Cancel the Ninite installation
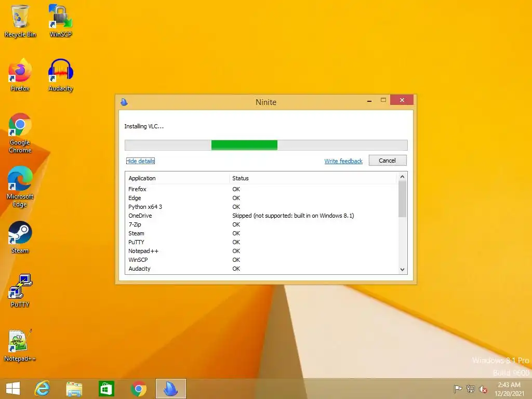The image size is (532, 399). coord(388,161)
